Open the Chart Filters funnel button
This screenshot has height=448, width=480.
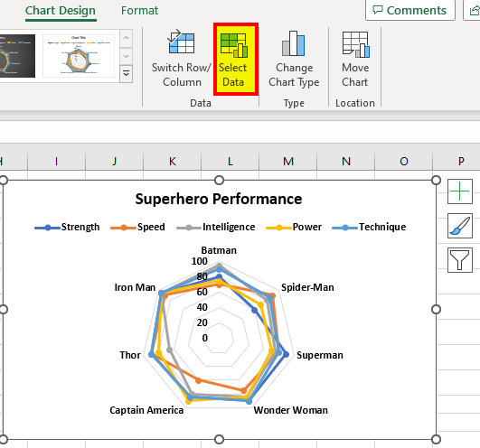click(x=460, y=260)
